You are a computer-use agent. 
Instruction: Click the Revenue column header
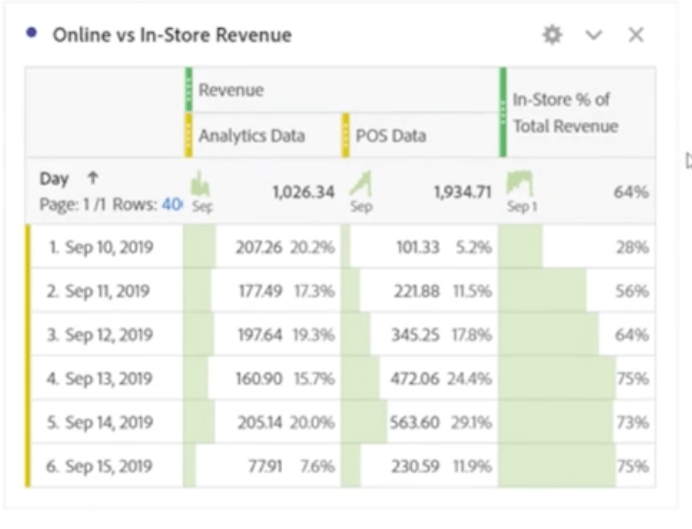(x=231, y=90)
